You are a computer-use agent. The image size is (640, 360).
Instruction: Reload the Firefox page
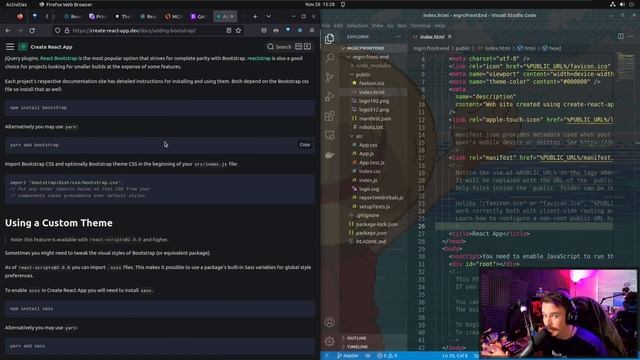[x=32, y=30]
